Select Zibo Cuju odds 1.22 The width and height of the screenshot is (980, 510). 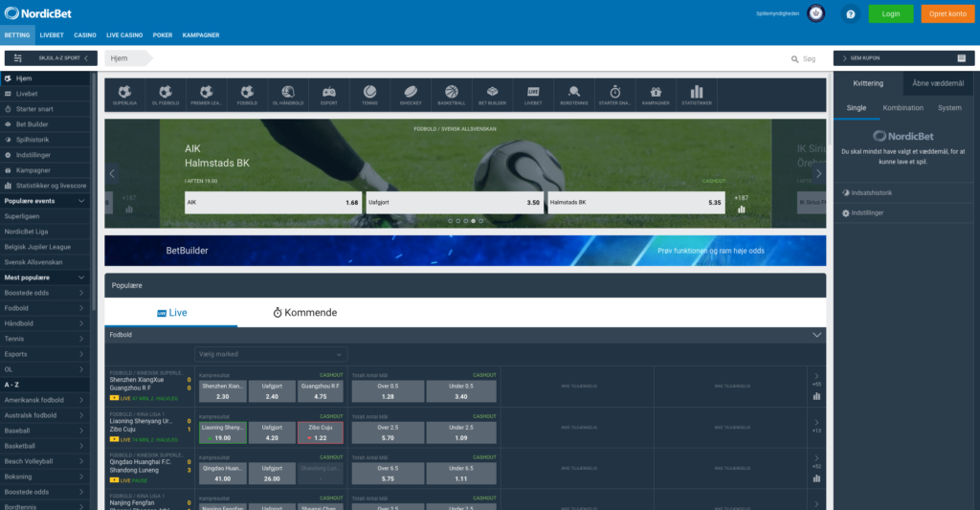click(320, 432)
